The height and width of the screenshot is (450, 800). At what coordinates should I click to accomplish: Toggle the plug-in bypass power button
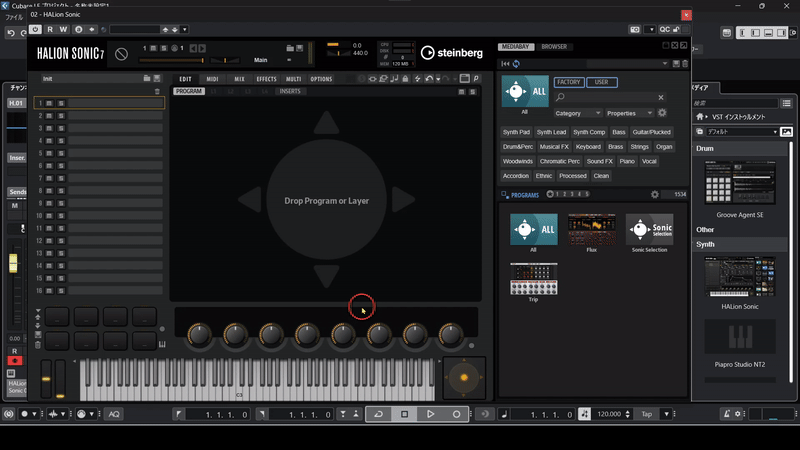tap(35, 30)
